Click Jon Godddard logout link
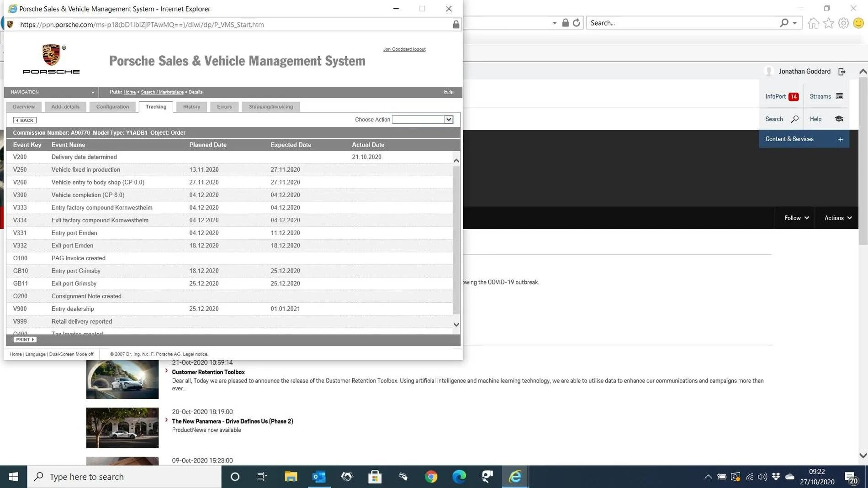Screen dimensions: 868x488 pos(404,49)
